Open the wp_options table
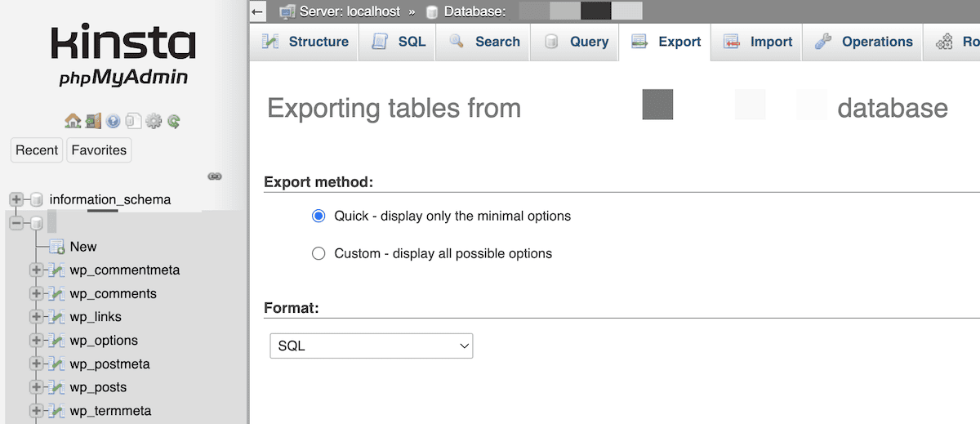 pos(104,341)
